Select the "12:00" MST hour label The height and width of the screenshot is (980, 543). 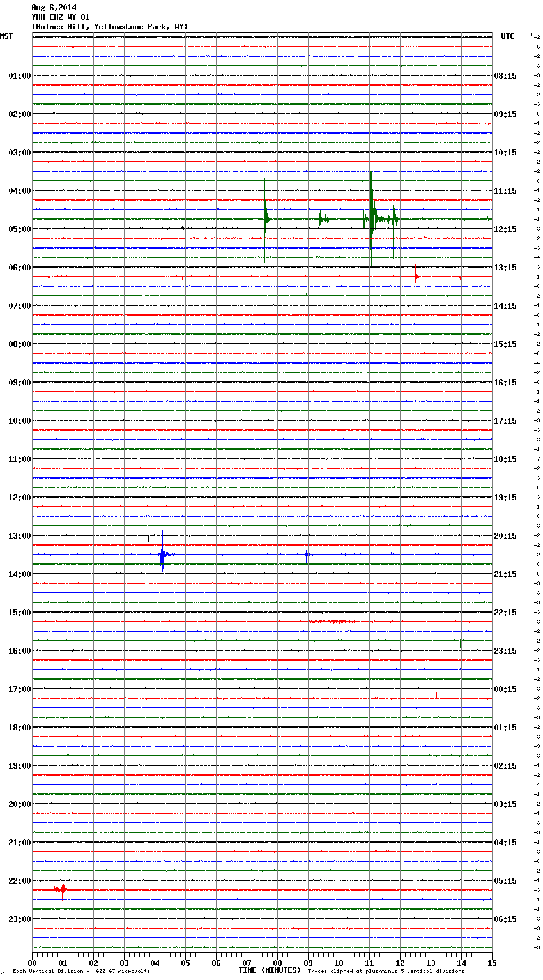point(20,498)
